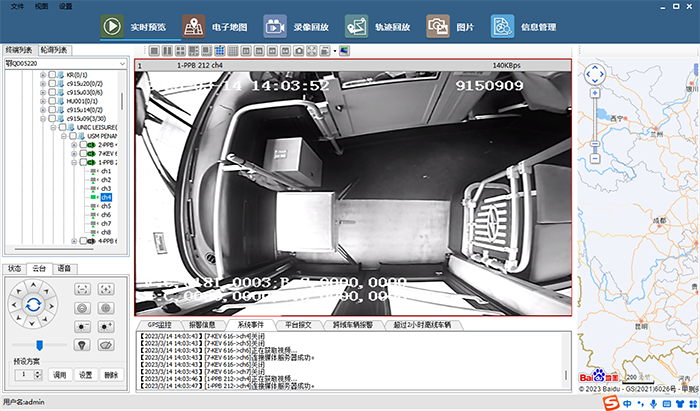
Task: Check the KR(0/1) group checkbox
Action: 52,75
